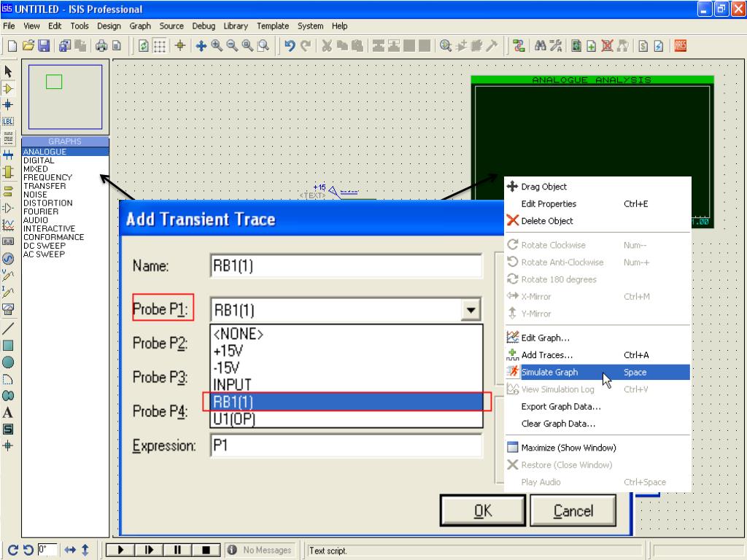The width and height of the screenshot is (747, 560).
Task: Expand the Probe P1 dropdown arrow
Action: pyautogui.click(x=471, y=311)
